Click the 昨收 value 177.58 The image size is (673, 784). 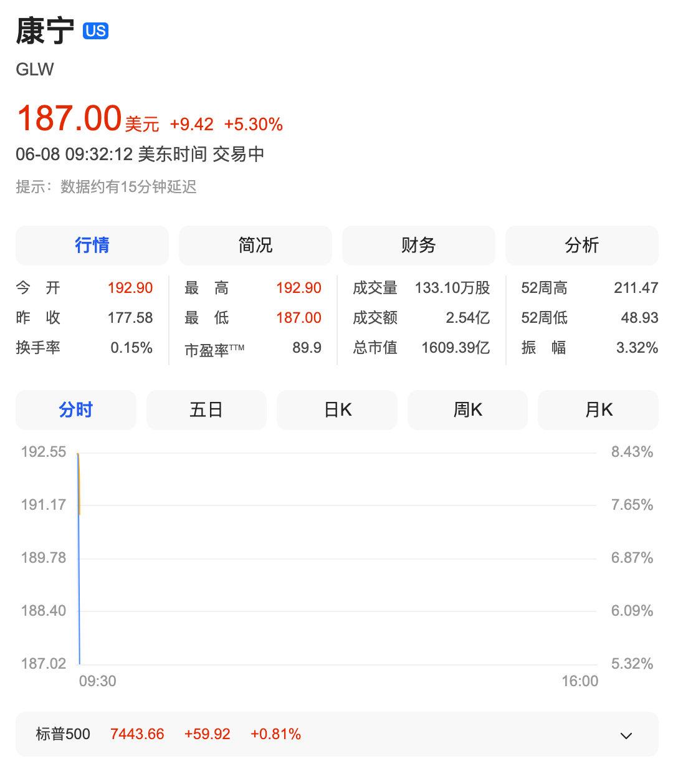[x=130, y=317]
